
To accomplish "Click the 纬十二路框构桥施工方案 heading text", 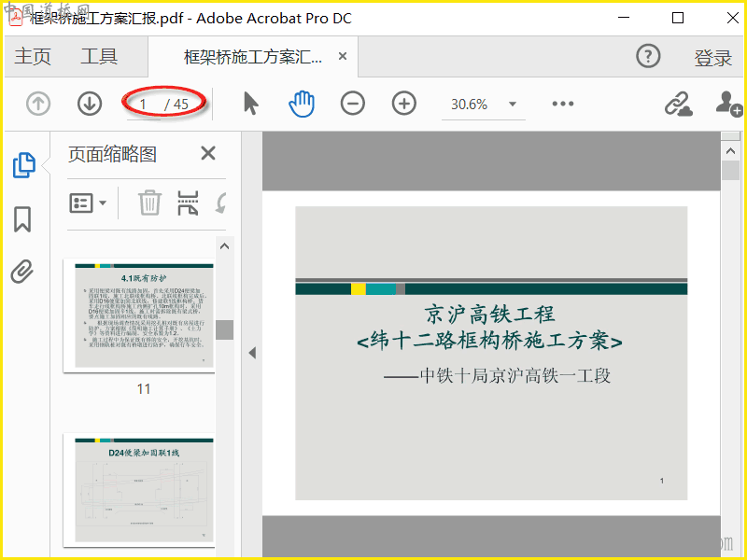I will [x=489, y=341].
